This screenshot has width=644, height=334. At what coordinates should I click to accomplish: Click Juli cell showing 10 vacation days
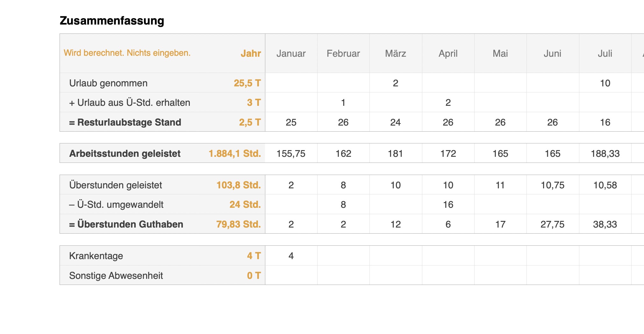click(x=605, y=83)
